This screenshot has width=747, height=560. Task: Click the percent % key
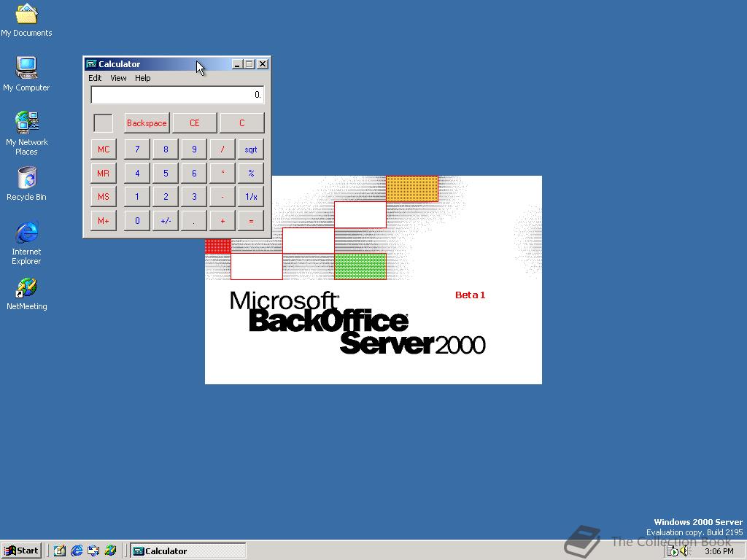point(251,173)
